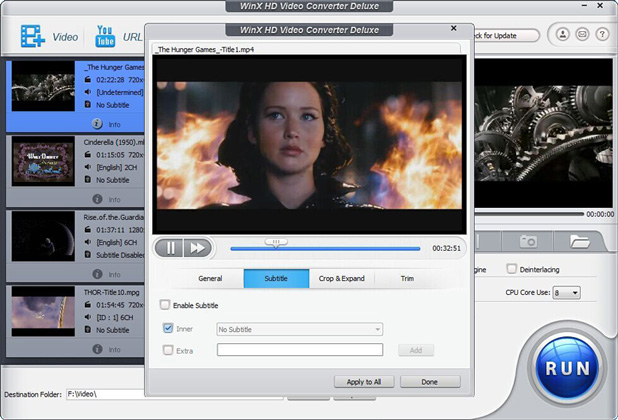Click clapperboard icon next to 01:37:11

point(88,229)
